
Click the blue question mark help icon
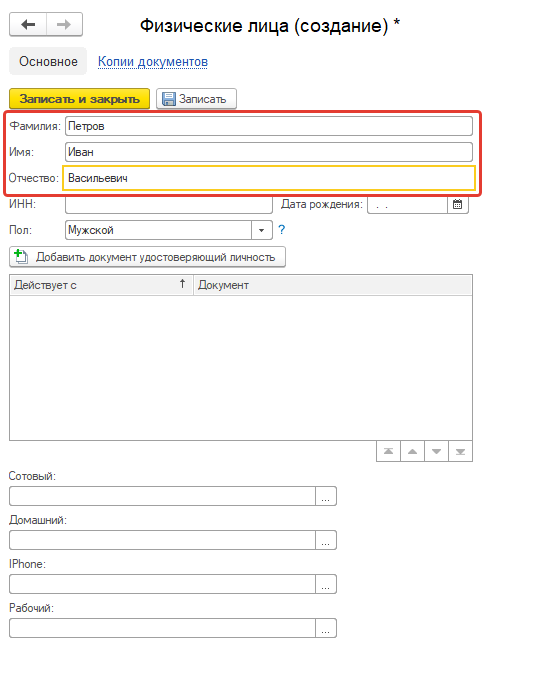coord(282,230)
